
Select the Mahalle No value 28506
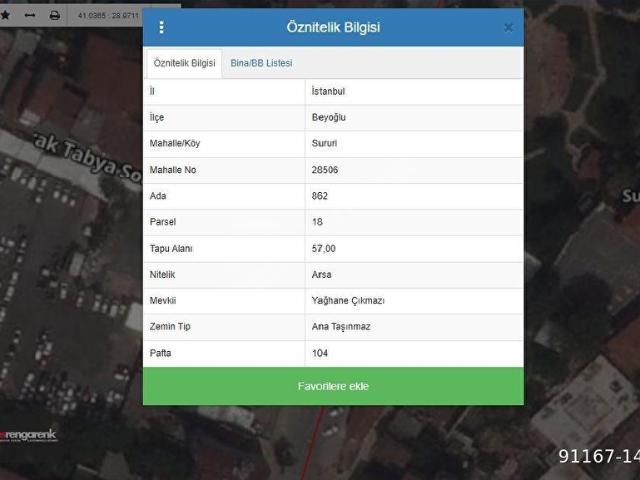(x=325, y=170)
